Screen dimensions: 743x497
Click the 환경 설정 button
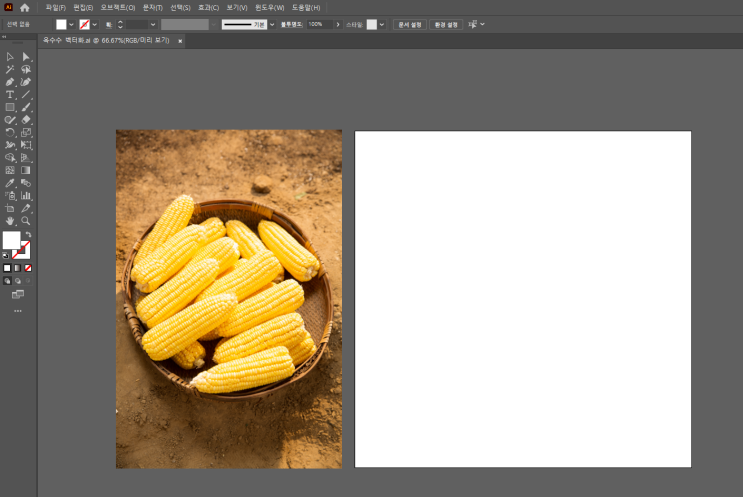(446, 24)
